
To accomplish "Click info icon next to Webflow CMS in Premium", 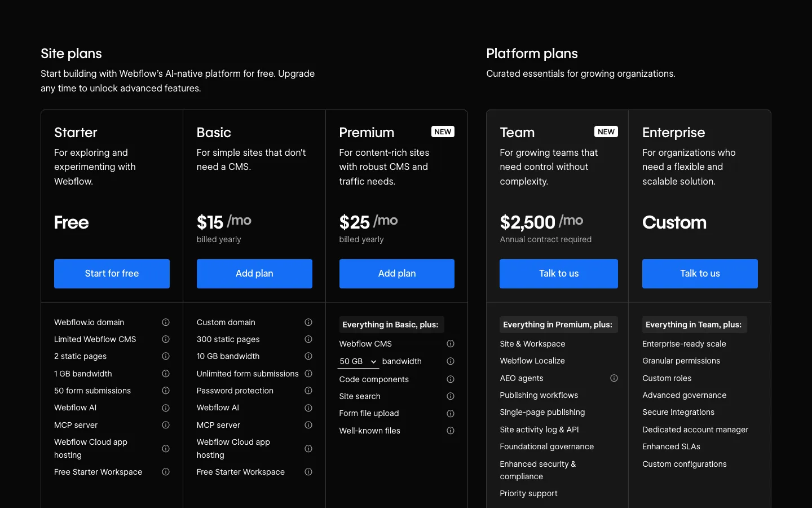I will [451, 344].
